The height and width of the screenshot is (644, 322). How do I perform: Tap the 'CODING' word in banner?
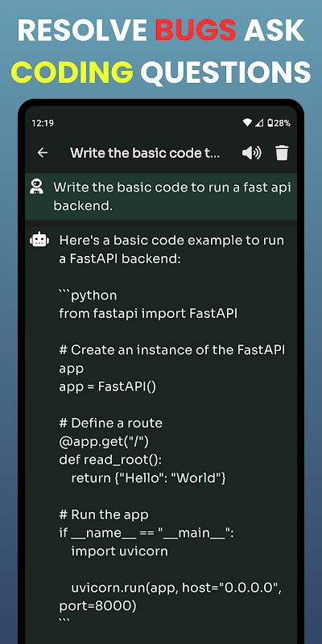tap(72, 71)
